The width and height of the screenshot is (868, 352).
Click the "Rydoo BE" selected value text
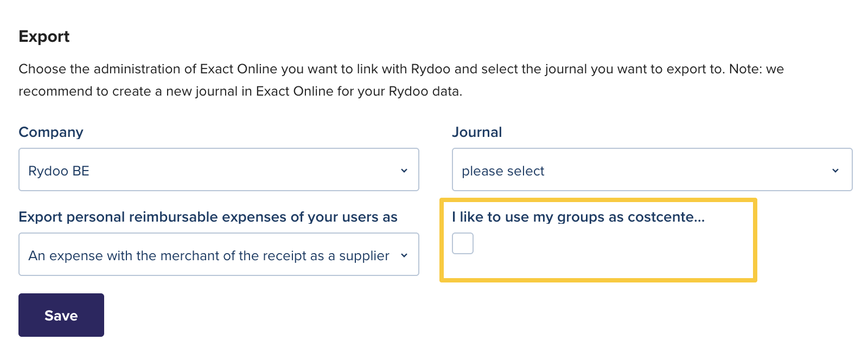tap(59, 171)
